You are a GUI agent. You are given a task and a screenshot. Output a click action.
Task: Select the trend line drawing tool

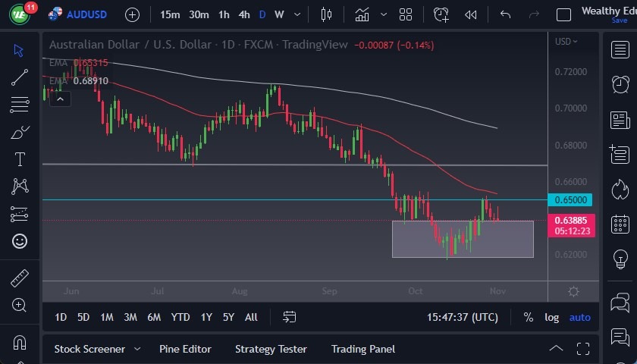20,77
